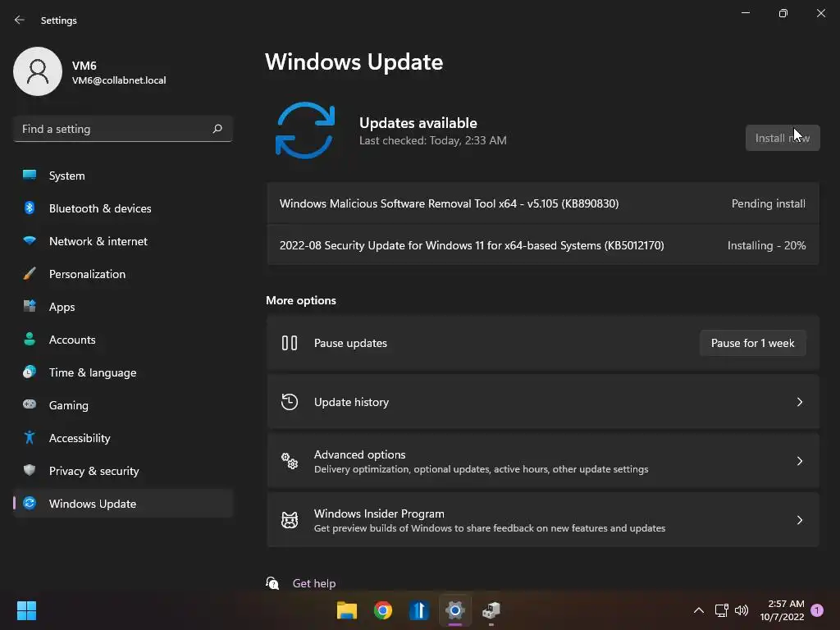Click into Find a setting field

[x=123, y=129]
